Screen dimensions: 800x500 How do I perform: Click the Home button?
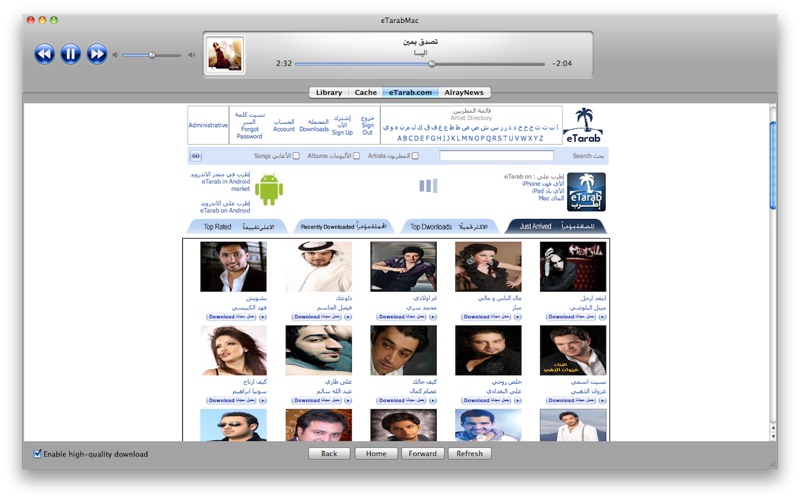[x=376, y=454]
